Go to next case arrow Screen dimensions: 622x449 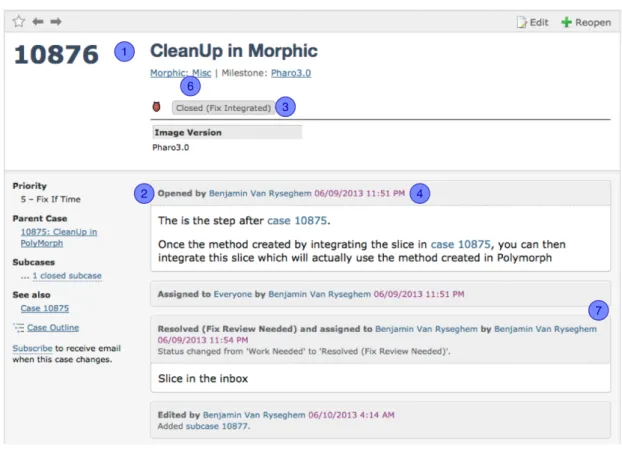tap(56, 21)
